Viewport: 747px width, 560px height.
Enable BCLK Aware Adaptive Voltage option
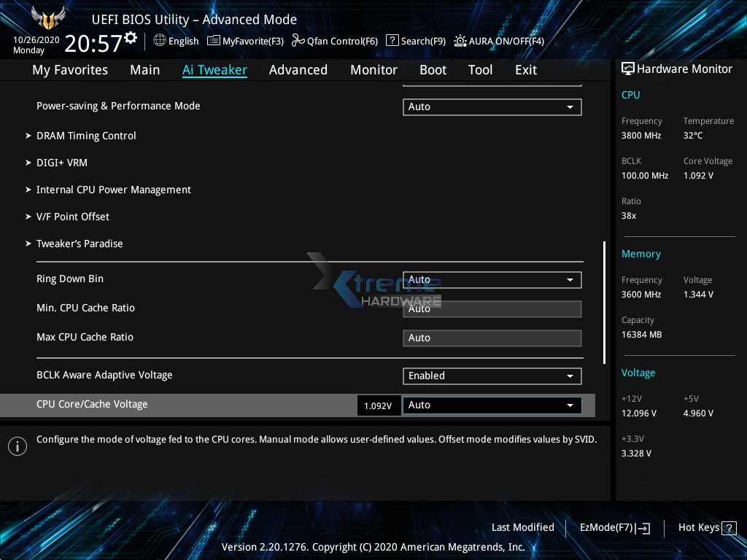tap(492, 376)
